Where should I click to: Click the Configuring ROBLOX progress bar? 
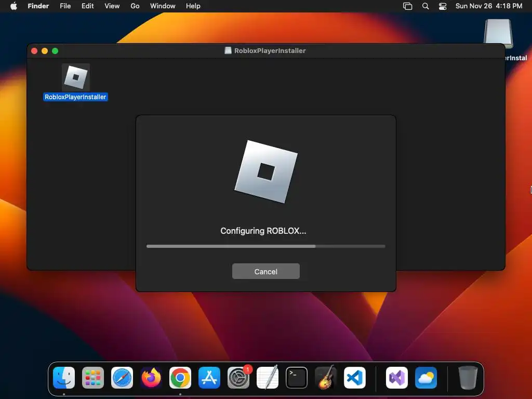coord(265,246)
